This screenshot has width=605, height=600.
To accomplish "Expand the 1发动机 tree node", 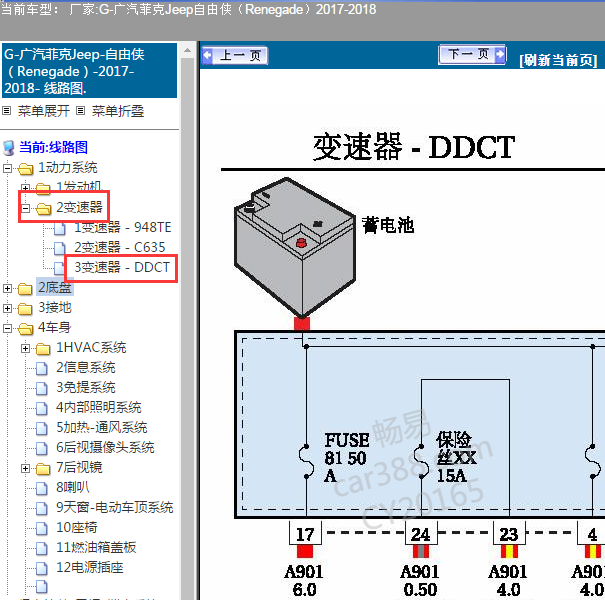I will 25,188.
